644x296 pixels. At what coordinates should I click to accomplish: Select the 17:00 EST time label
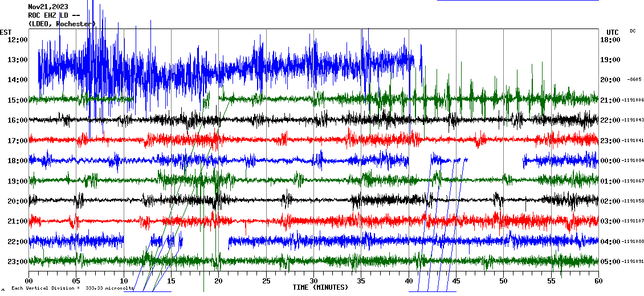coord(17,141)
